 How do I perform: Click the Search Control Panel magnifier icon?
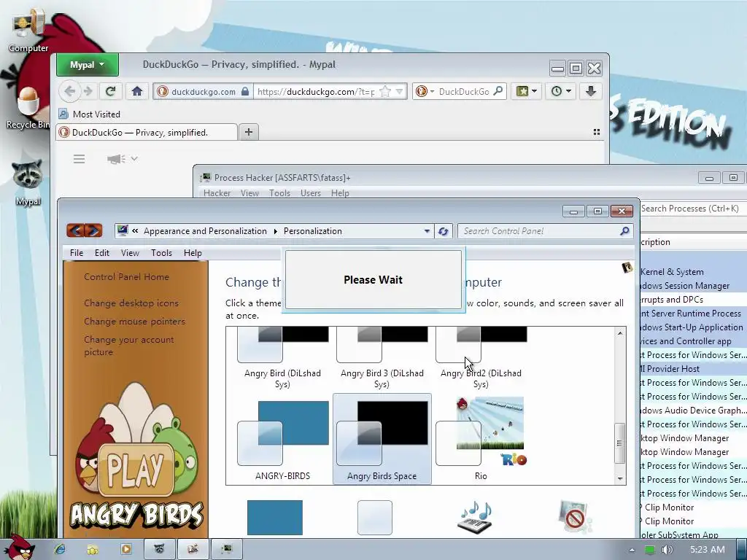pos(624,231)
